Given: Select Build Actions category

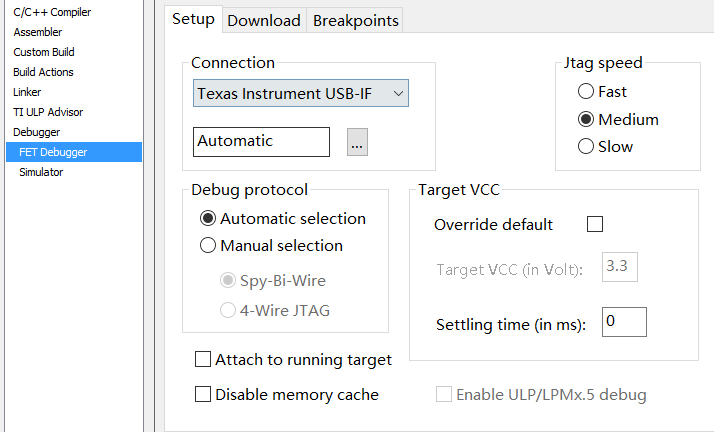Looking at the screenshot, I should (x=43, y=72).
